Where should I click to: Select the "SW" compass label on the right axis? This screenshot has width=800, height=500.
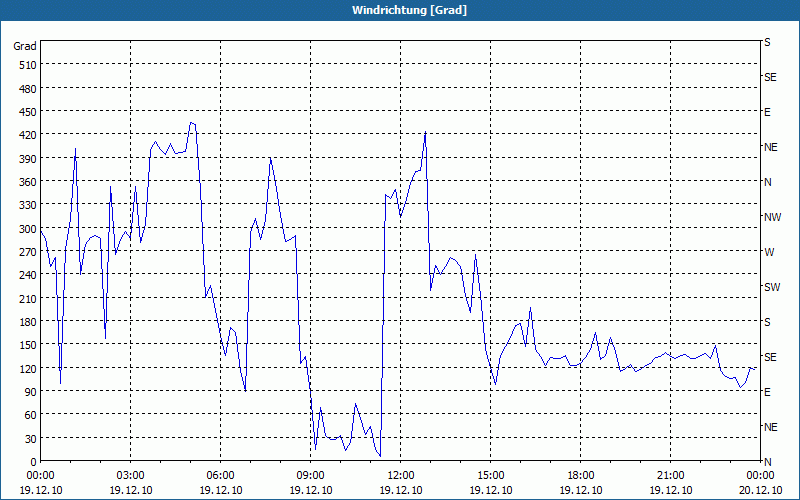[772, 287]
